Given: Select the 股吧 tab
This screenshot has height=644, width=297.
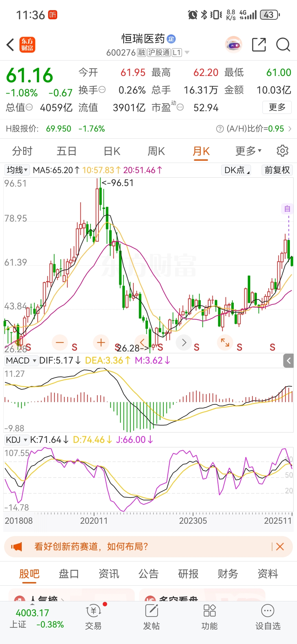Looking at the screenshot, I should pyautogui.click(x=29, y=574).
